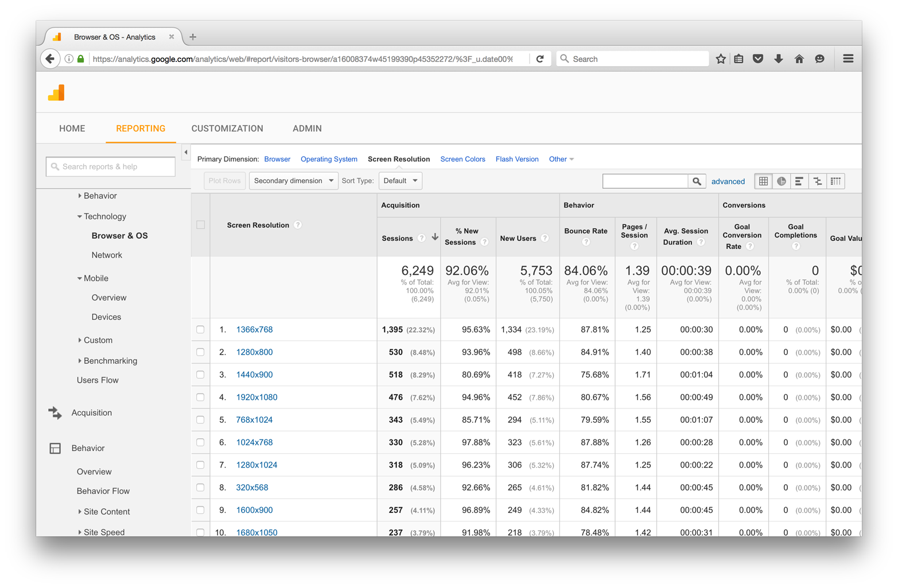Check the 1366x768 row checkbox

200,330
